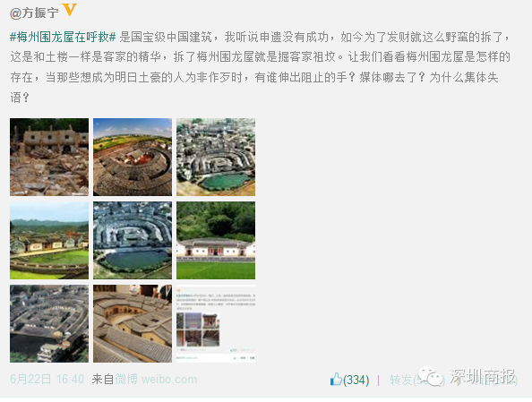Click the post body text paragraph

(x=261, y=67)
